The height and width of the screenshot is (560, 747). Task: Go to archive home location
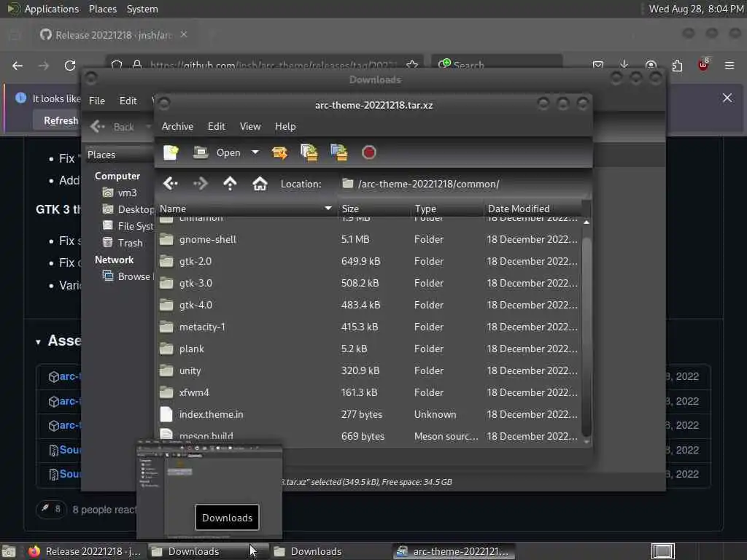click(260, 183)
